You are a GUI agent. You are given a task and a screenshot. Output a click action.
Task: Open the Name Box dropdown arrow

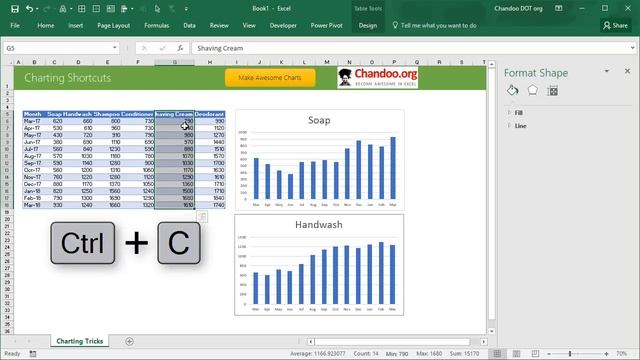pyautogui.click(x=115, y=48)
